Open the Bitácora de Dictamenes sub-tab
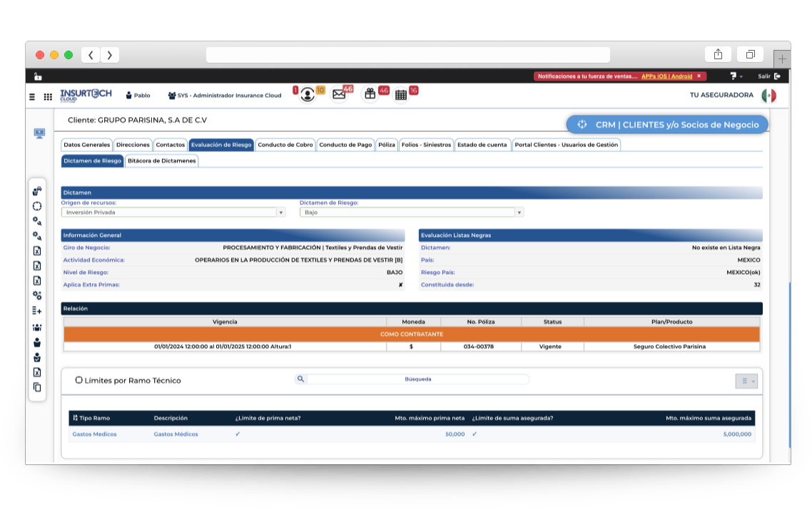Image resolution: width=812 pixels, height=510 pixels. (x=161, y=161)
